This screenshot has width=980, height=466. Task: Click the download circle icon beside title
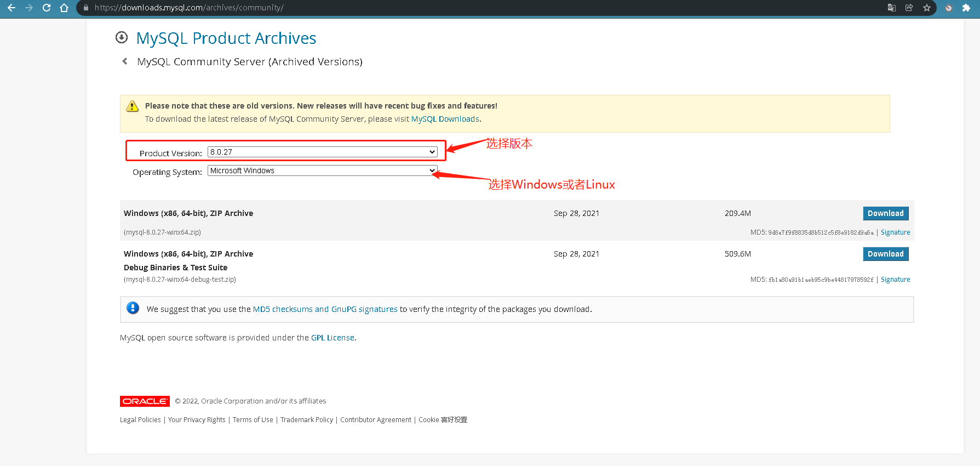[x=122, y=37]
